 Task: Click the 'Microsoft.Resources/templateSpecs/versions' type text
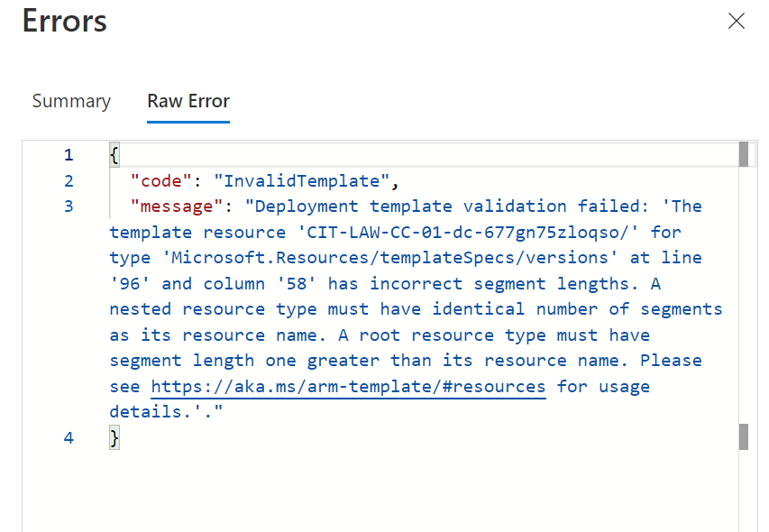(x=389, y=258)
